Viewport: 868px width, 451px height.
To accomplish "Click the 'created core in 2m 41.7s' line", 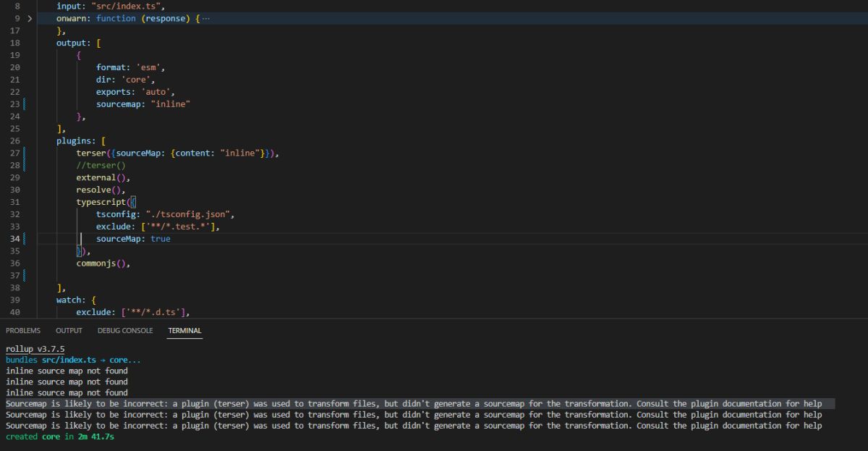I will 60,437.
